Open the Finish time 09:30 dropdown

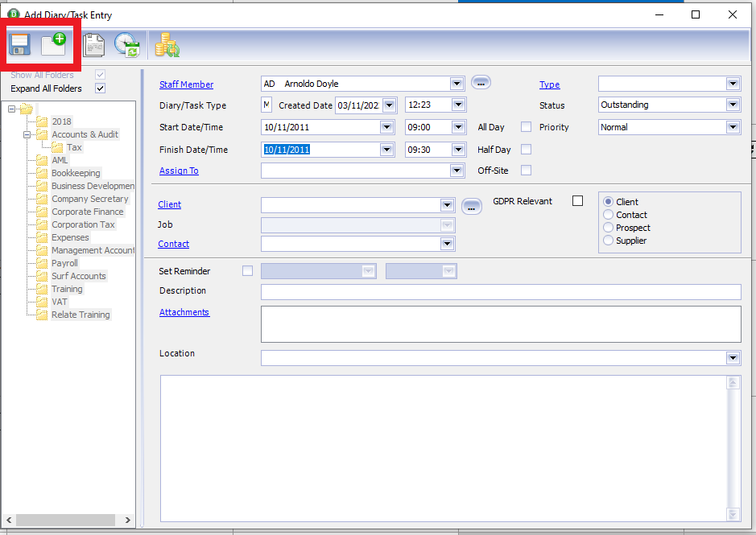[x=458, y=150]
